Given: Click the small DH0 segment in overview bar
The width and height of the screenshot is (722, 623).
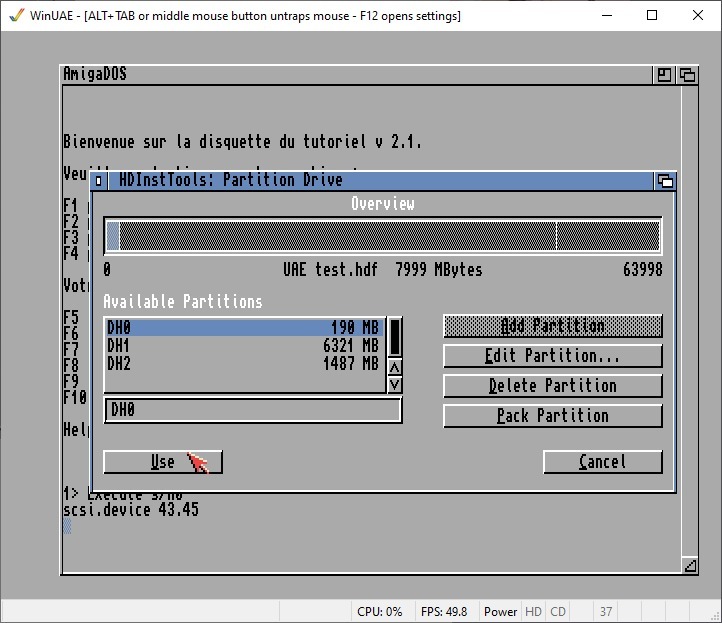Looking at the screenshot, I should tap(113, 236).
